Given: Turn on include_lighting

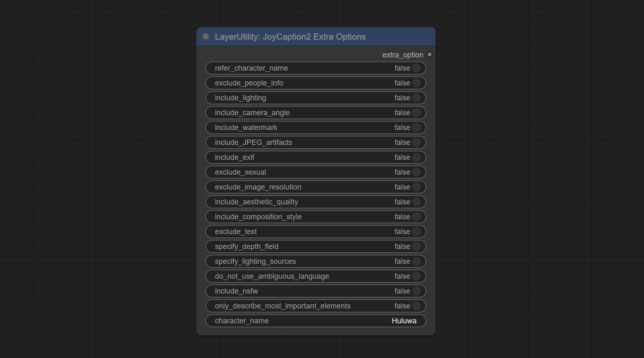Looking at the screenshot, I should pyautogui.click(x=316, y=98).
